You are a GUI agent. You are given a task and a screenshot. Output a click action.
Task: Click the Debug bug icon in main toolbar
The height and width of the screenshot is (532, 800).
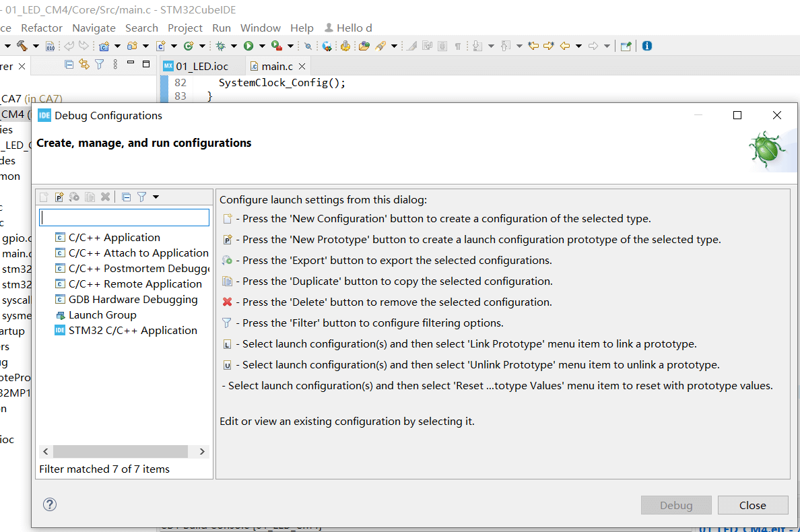pos(220,46)
